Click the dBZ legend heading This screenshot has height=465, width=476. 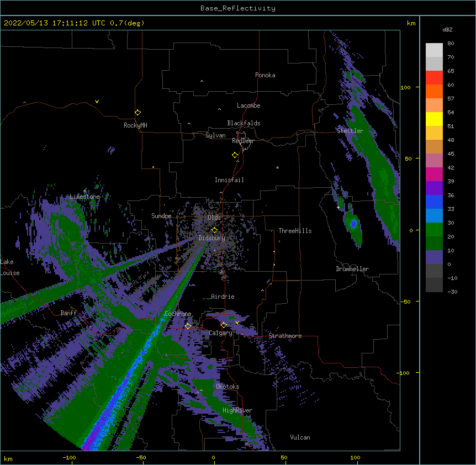click(x=447, y=30)
